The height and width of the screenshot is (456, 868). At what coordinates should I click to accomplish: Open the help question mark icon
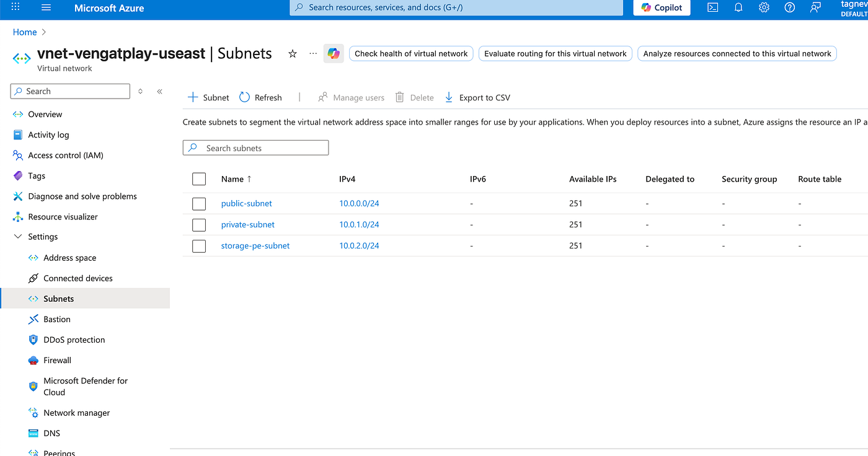point(789,7)
